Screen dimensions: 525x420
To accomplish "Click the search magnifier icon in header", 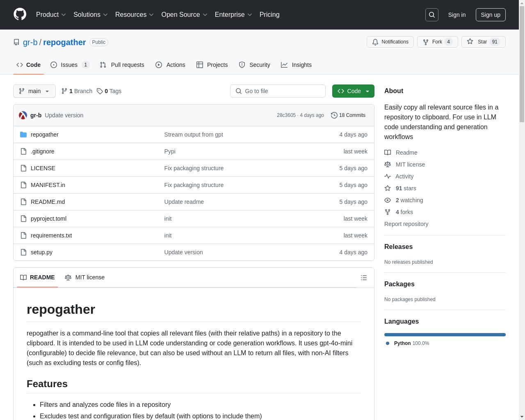I will coord(432,15).
